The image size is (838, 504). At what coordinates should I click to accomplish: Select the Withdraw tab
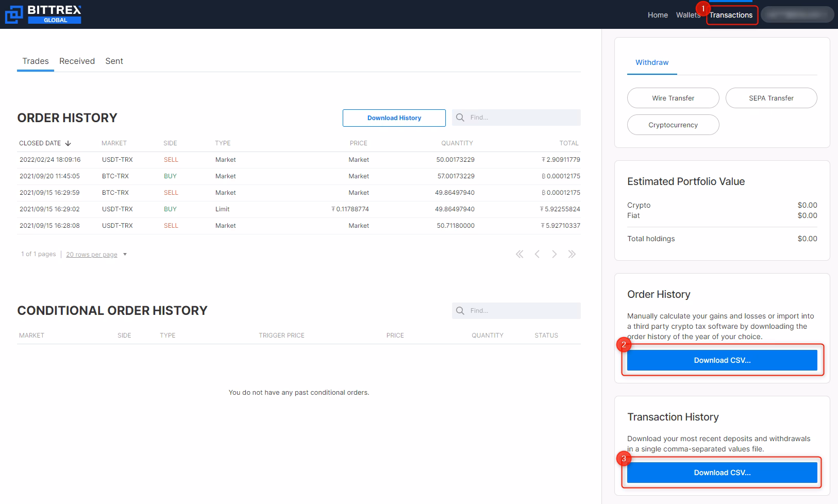click(651, 62)
